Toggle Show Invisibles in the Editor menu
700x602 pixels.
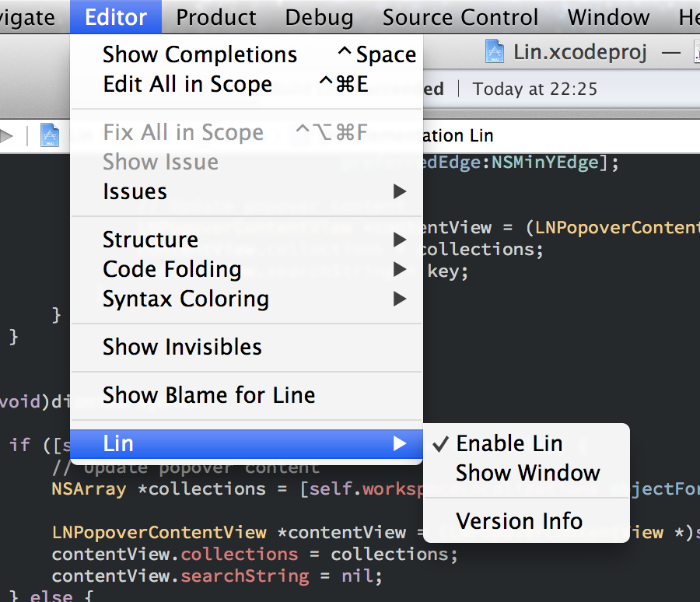pyautogui.click(x=182, y=347)
